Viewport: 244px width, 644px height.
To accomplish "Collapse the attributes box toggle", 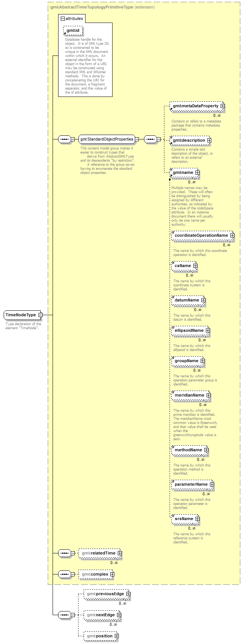I will (x=63, y=18).
